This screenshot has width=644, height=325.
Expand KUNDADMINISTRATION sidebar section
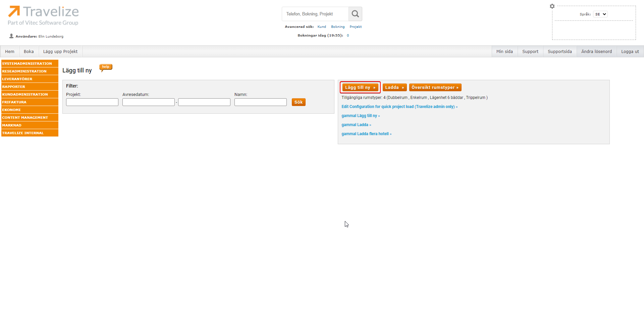pos(30,94)
